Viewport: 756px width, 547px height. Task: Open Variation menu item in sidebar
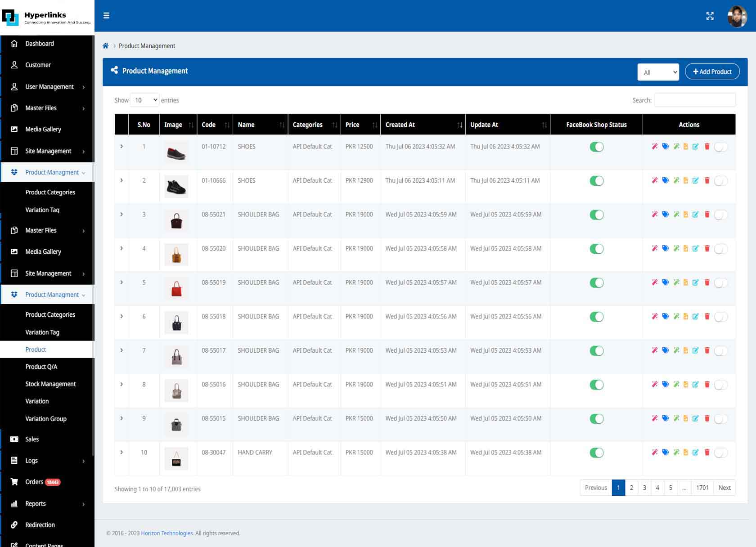pyautogui.click(x=37, y=401)
